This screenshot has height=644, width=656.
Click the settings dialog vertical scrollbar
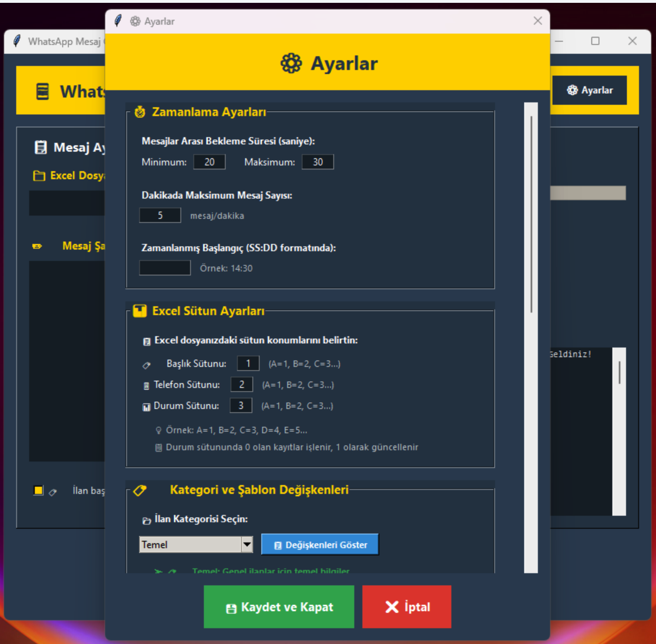(x=531, y=214)
